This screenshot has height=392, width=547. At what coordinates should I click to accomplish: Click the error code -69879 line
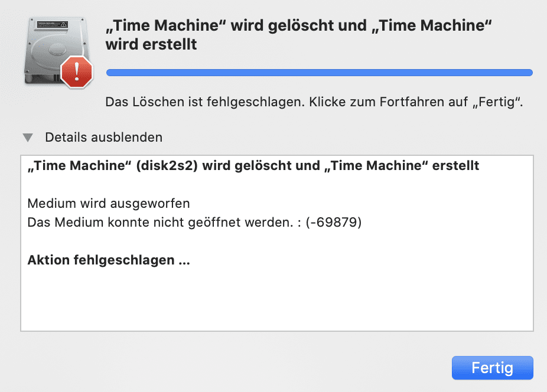click(x=194, y=222)
